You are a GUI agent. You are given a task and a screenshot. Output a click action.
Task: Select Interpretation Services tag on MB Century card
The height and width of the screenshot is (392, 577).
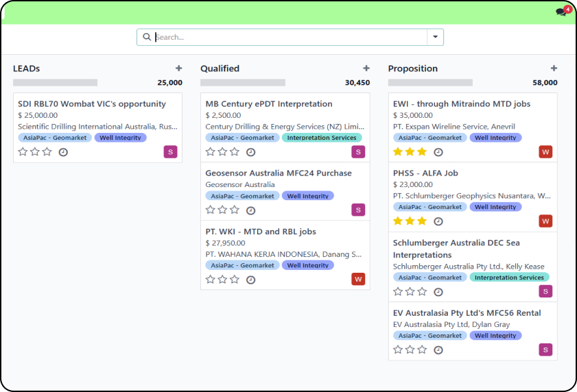pos(321,138)
